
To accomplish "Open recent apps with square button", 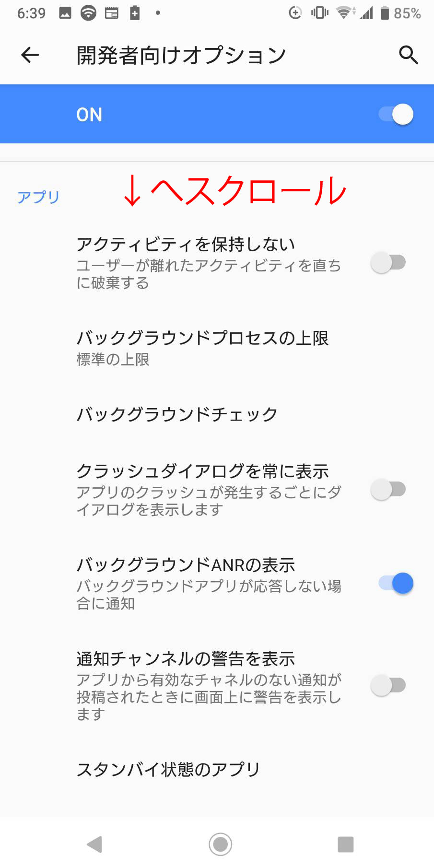I will [345, 844].
